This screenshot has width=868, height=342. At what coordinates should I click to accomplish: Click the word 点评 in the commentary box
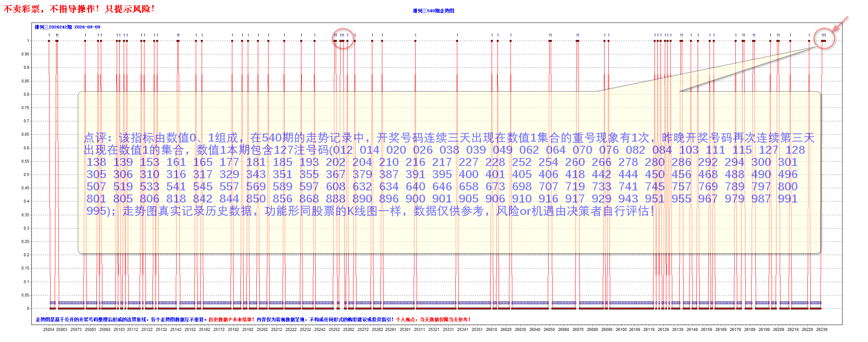95,138
